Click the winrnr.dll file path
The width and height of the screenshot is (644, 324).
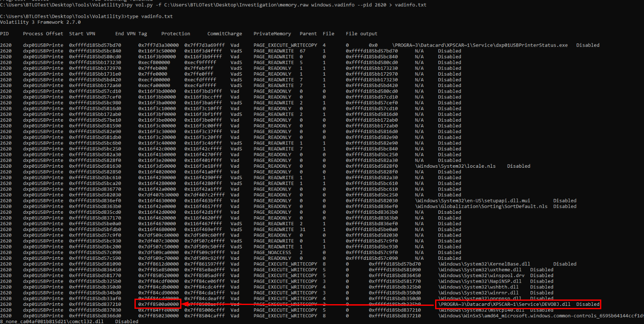(478, 293)
